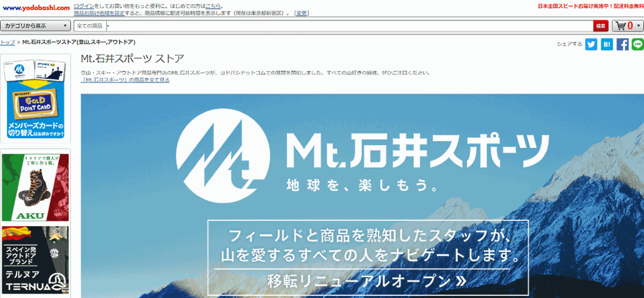Open link to all Mt.石井スポーツ products
The width and height of the screenshot is (644, 298).
[125, 80]
